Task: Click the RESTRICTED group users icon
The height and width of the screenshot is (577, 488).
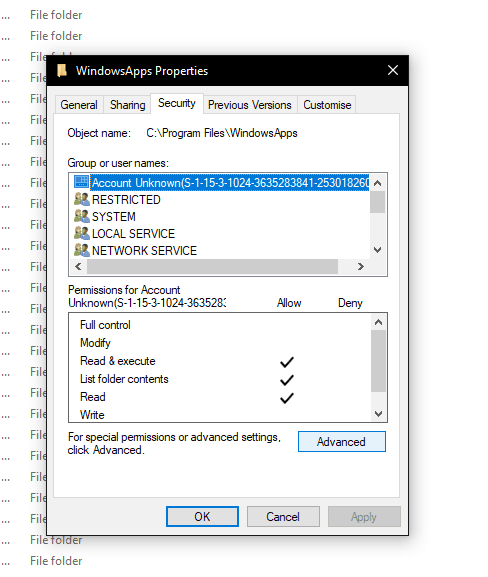Action: point(81,199)
